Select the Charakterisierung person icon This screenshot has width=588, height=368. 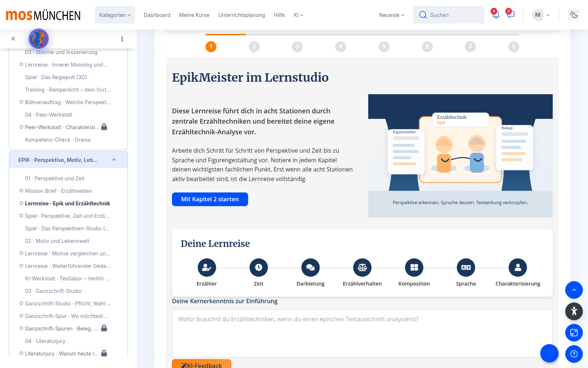[x=517, y=268]
